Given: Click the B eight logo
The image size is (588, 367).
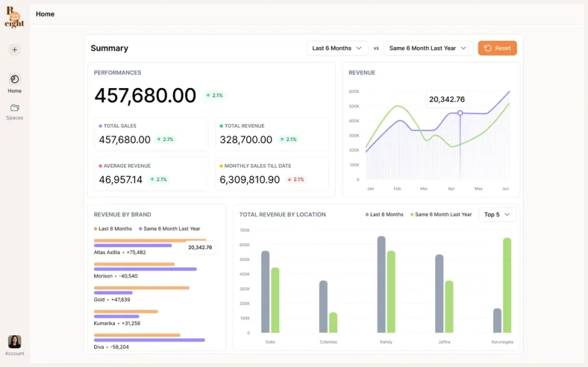Looking at the screenshot, I should [14, 17].
